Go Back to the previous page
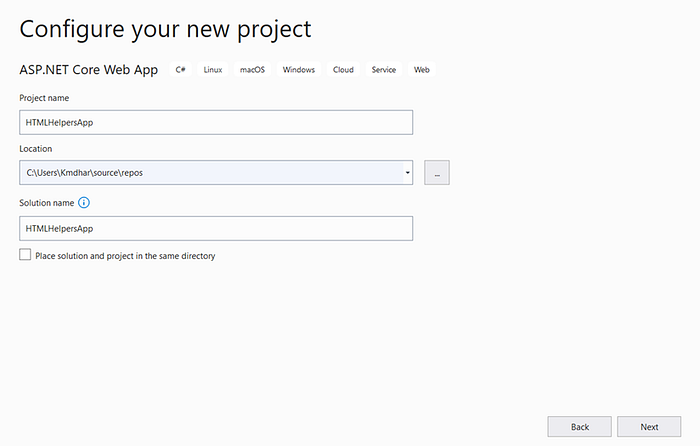 pos(580,427)
